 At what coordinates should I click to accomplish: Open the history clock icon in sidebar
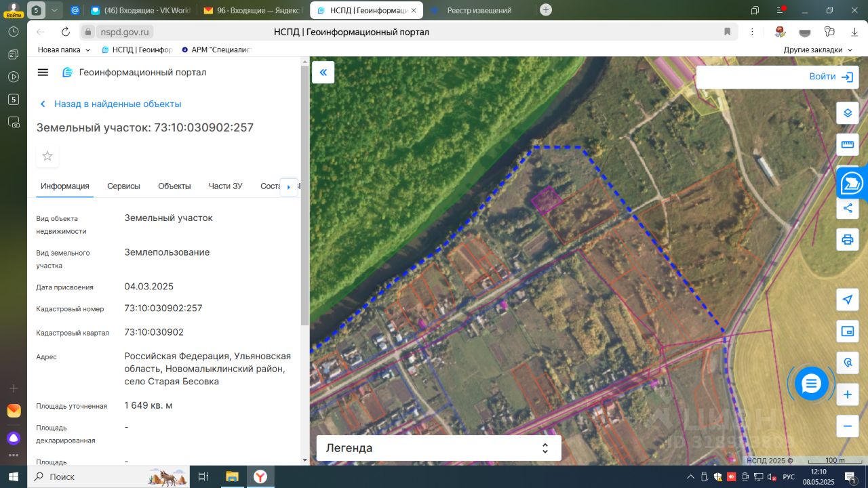14,32
